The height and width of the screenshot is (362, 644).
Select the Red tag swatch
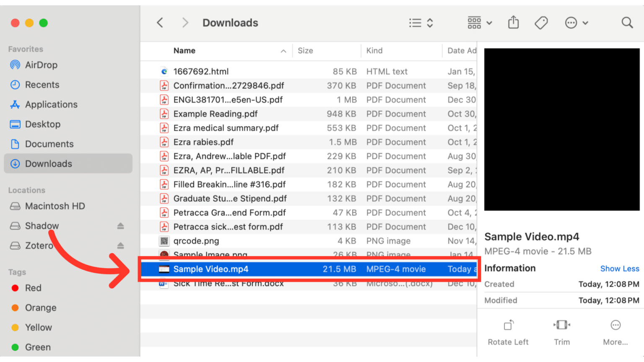14,288
